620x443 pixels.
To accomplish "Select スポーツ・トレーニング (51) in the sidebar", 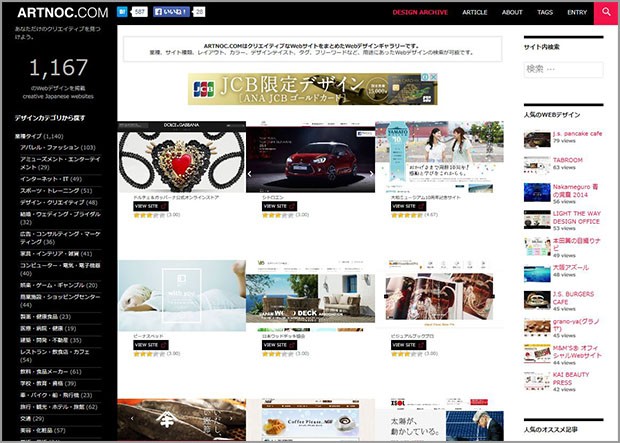I will tap(56, 191).
